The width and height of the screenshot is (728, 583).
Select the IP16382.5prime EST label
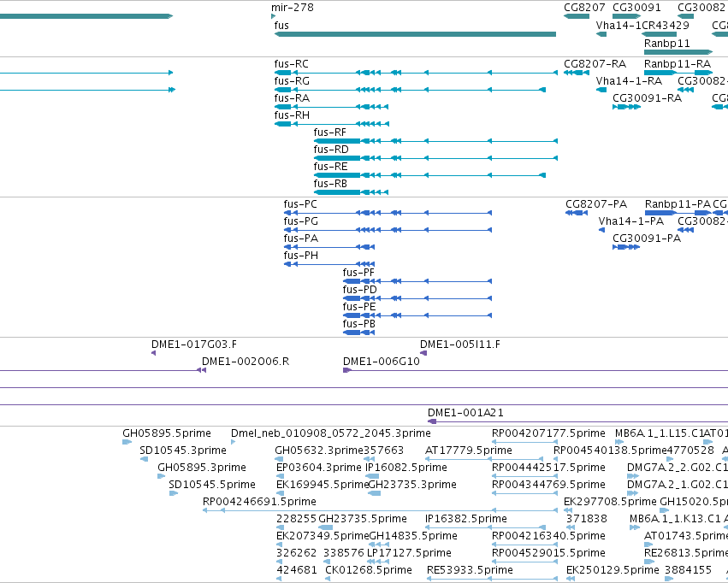click(466, 519)
